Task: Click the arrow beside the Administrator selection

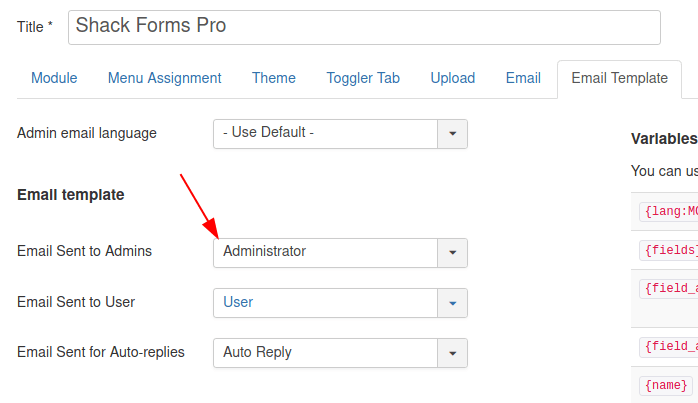Action: click(452, 253)
